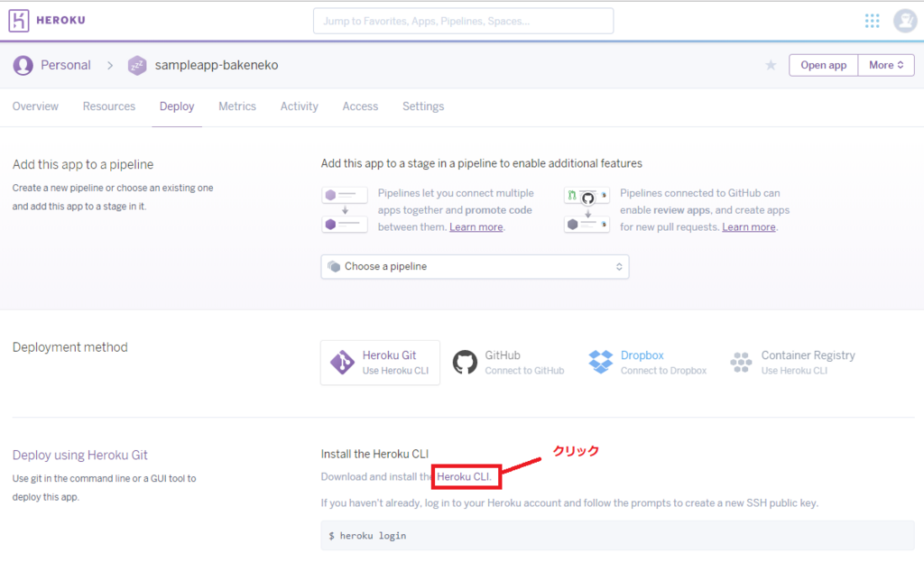Click the Deploy using Heroku Git heading
The image size is (924, 562).
[x=79, y=456]
